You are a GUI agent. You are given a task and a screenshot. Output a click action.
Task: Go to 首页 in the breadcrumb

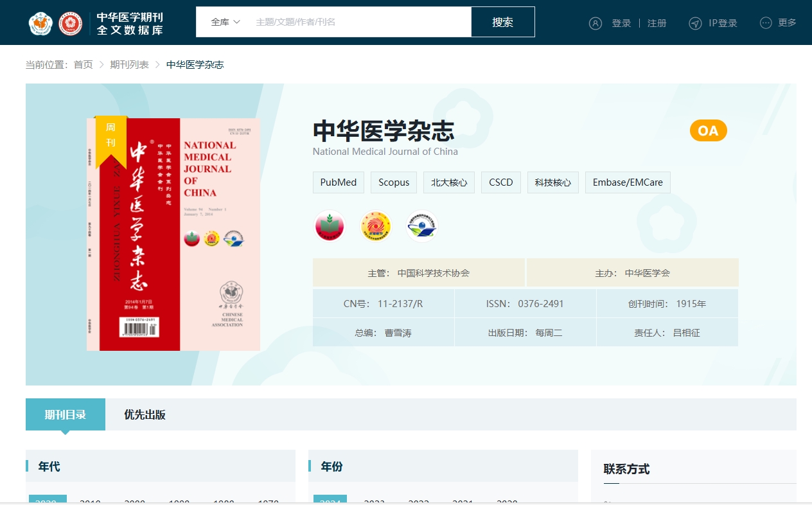point(83,64)
